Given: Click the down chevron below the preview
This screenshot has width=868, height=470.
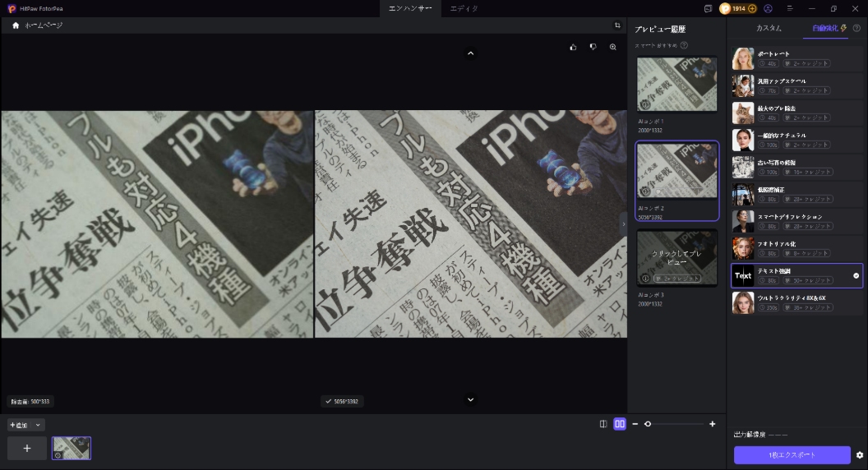Looking at the screenshot, I should 470,399.
